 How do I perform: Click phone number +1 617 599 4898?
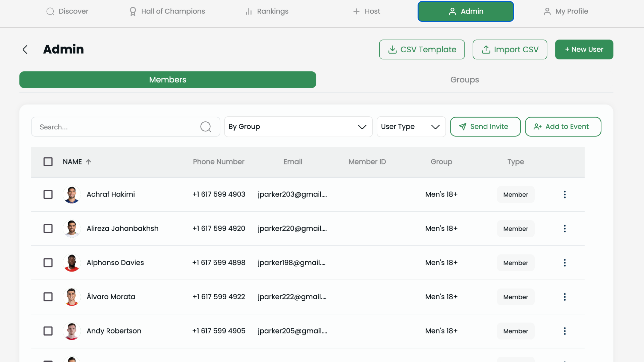coord(219,263)
